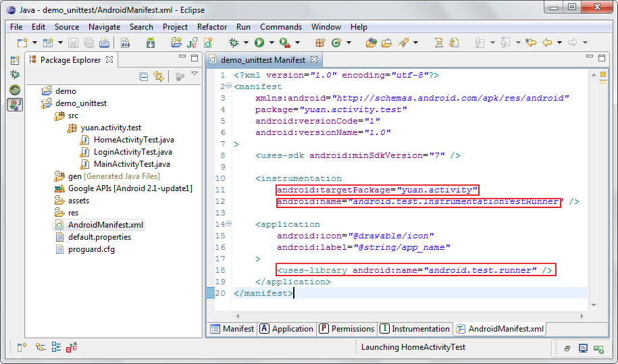Click the Search flashlight toolbar icon
The image size is (618, 364).
click(x=403, y=43)
